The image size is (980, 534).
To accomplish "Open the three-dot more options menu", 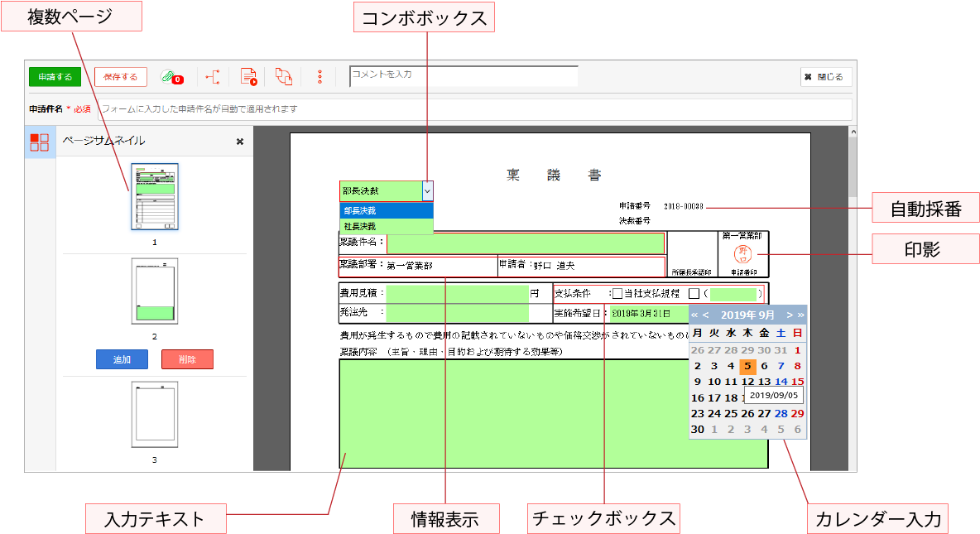I will pos(320,77).
